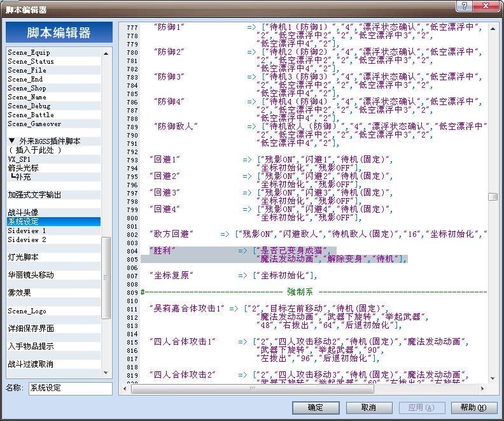Click the horizontal scrollbar thumb
The height and width of the screenshot is (421, 504).
click(x=253, y=389)
